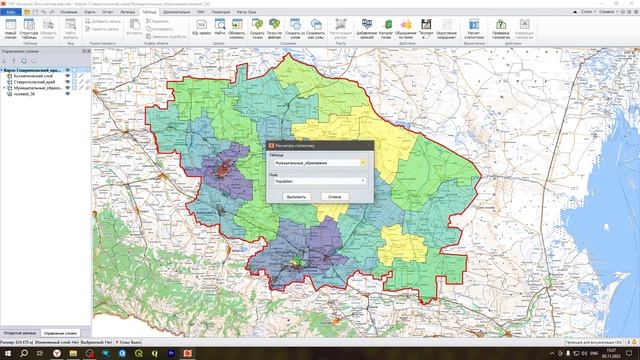640x360 pixels.
Task: Open the Добавление зданий tool
Action: click(x=367, y=29)
